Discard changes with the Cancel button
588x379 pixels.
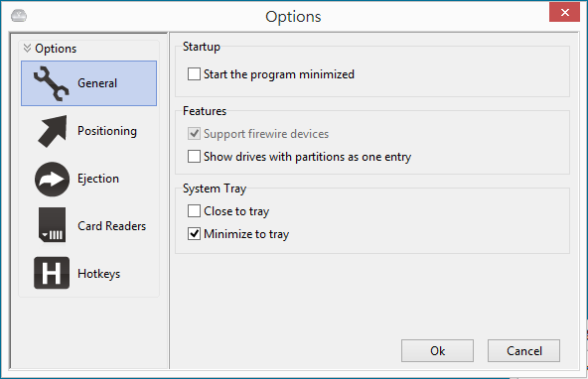[x=523, y=351]
